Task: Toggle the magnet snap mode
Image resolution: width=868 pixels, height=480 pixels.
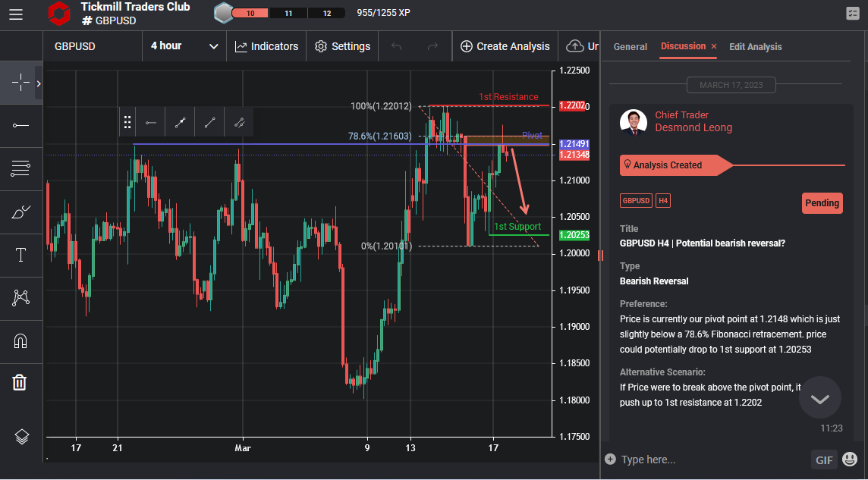Action: [x=21, y=341]
